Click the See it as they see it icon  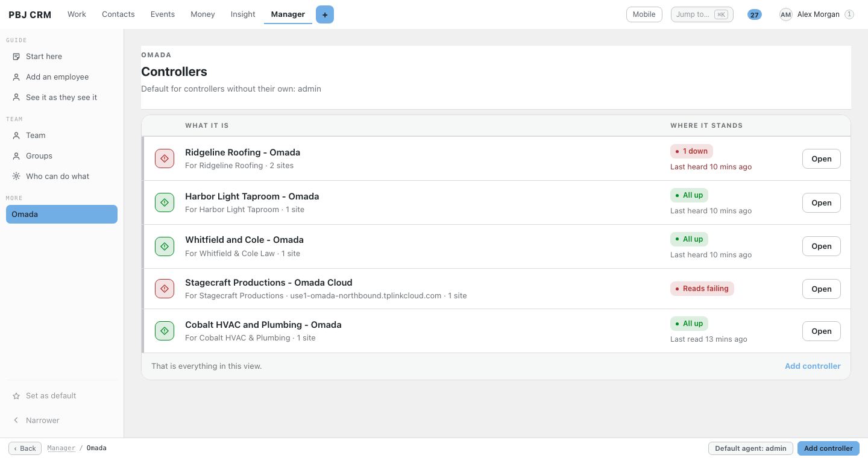click(x=16, y=98)
